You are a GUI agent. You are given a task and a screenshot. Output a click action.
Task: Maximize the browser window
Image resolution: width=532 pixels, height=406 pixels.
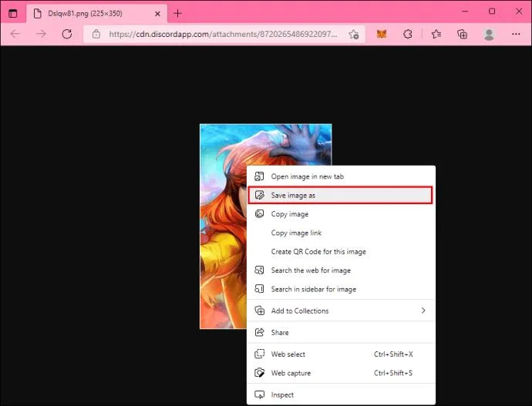[x=492, y=12]
